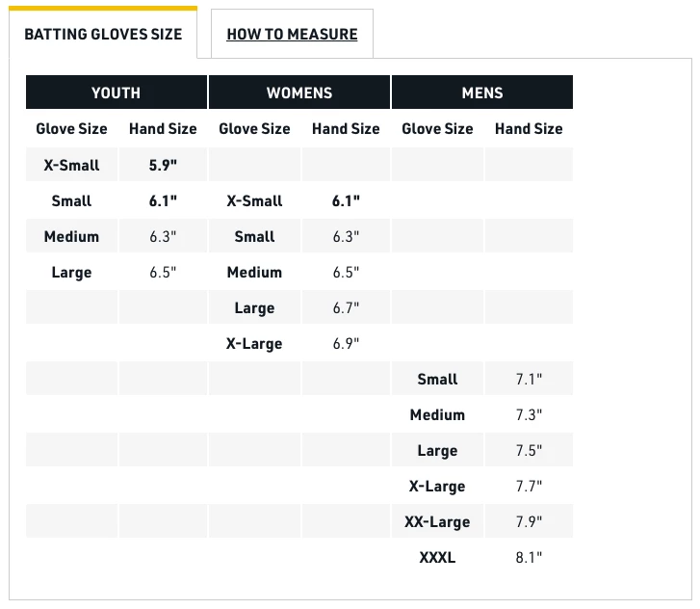
Task: Click the 7.3" hand size cell
Action: click(529, 415)
